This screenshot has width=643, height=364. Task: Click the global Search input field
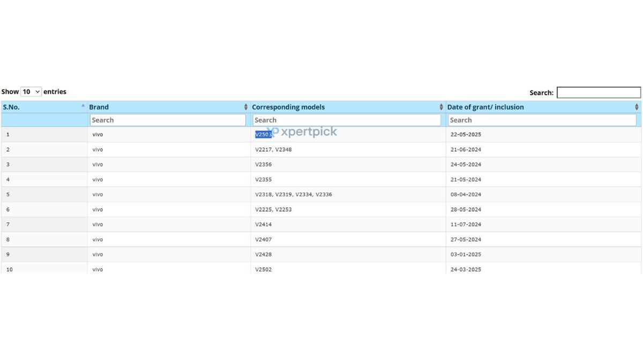click(599, 93)
